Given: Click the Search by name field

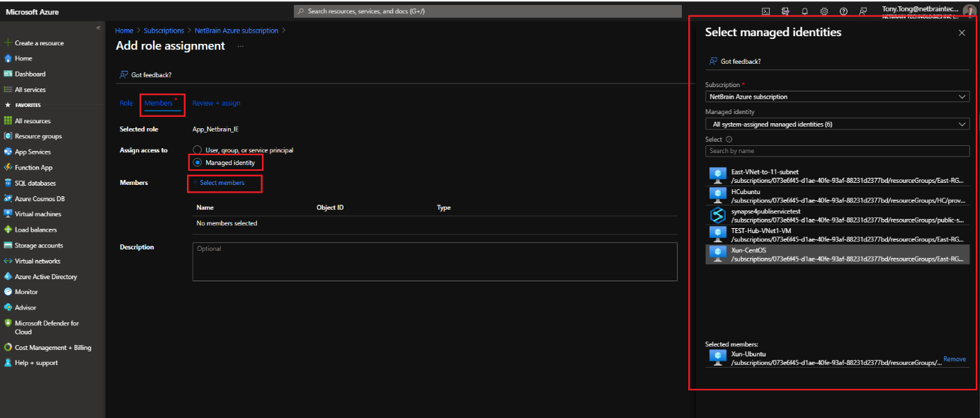Looking at the screenshot, I should pos(837,150).
